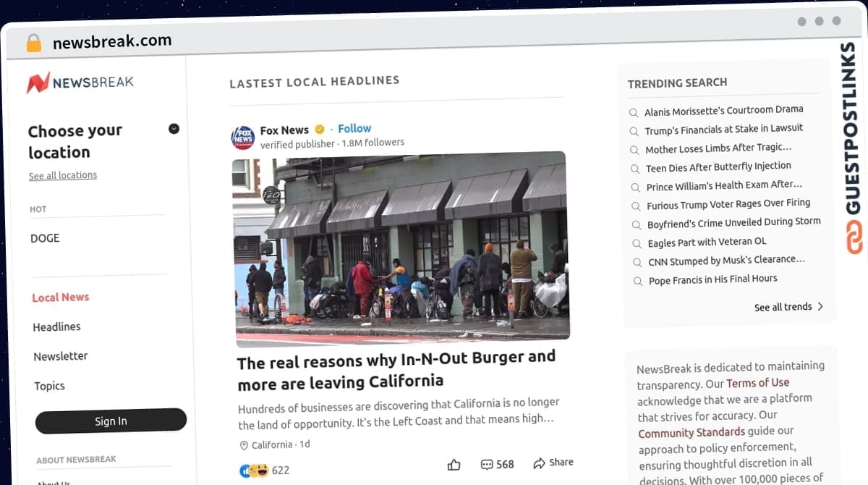Click the Share arrow icon

[x=539, y=463]
